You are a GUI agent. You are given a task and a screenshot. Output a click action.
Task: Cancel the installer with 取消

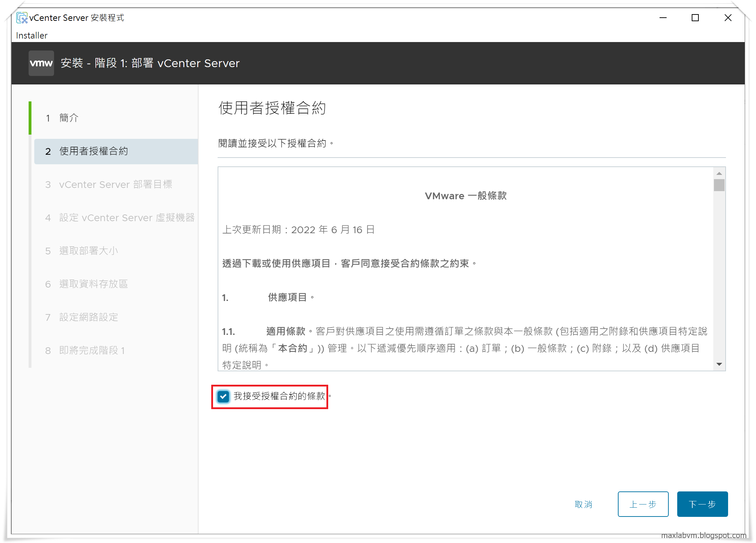584,504
